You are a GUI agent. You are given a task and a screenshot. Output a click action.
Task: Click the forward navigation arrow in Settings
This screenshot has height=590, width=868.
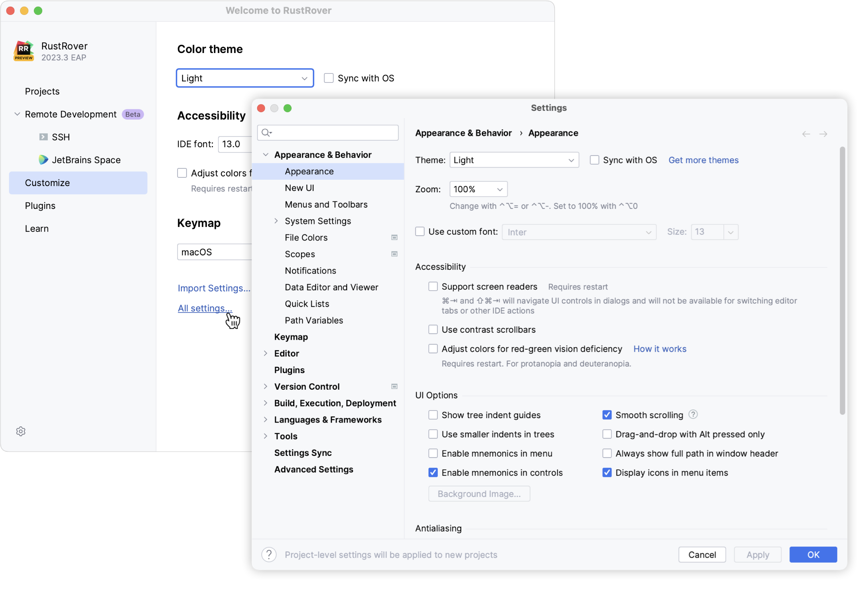(x=823, y=134)
